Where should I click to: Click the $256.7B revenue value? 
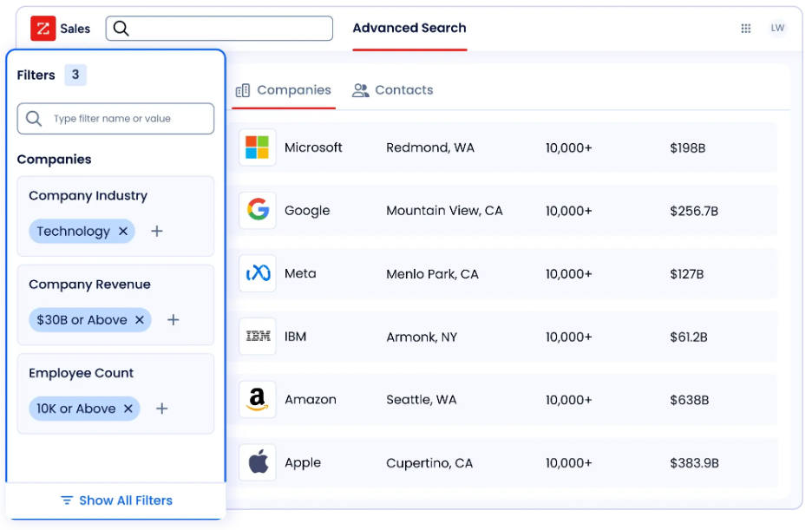coord(694,211)
